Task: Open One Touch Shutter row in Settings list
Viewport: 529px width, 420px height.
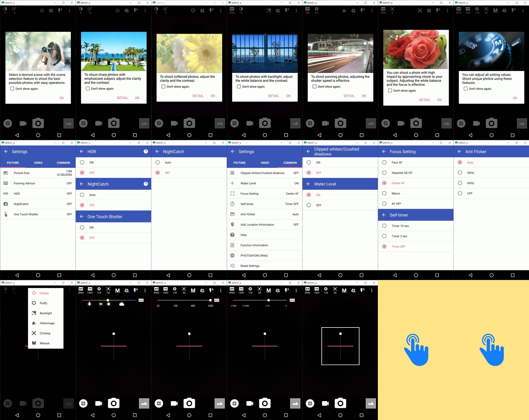Action: click(38, 214)
